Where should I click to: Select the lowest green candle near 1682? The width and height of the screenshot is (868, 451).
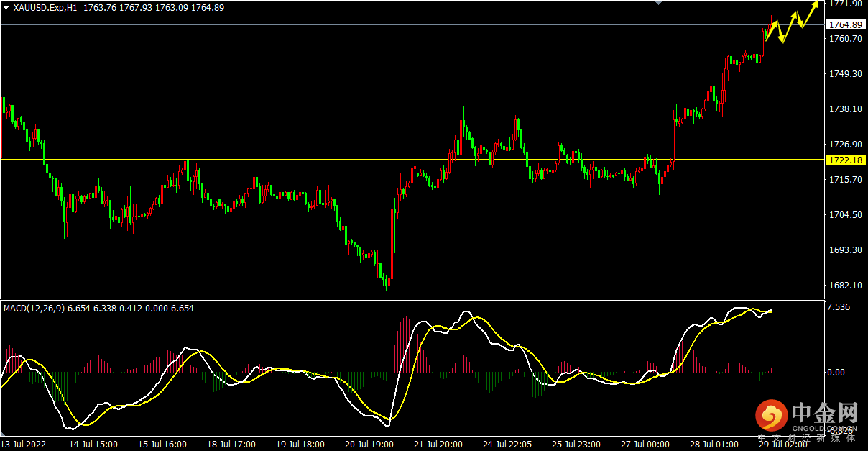387,282
